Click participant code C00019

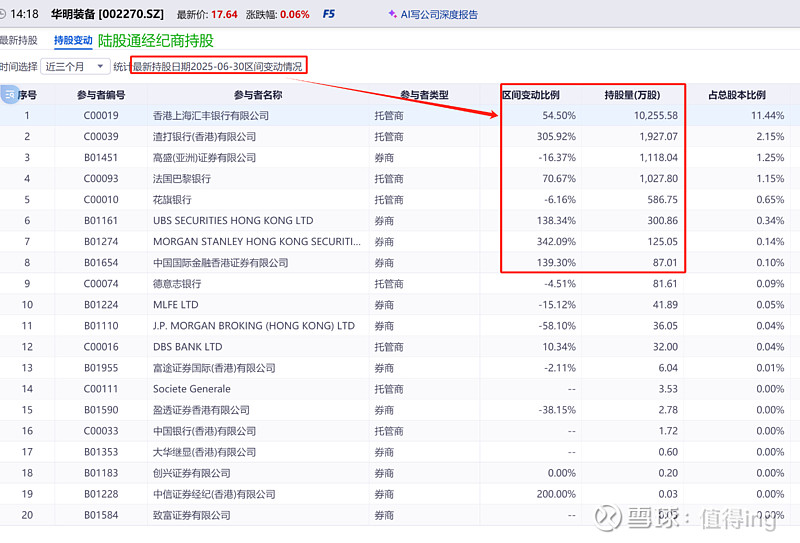click(101, 115)
